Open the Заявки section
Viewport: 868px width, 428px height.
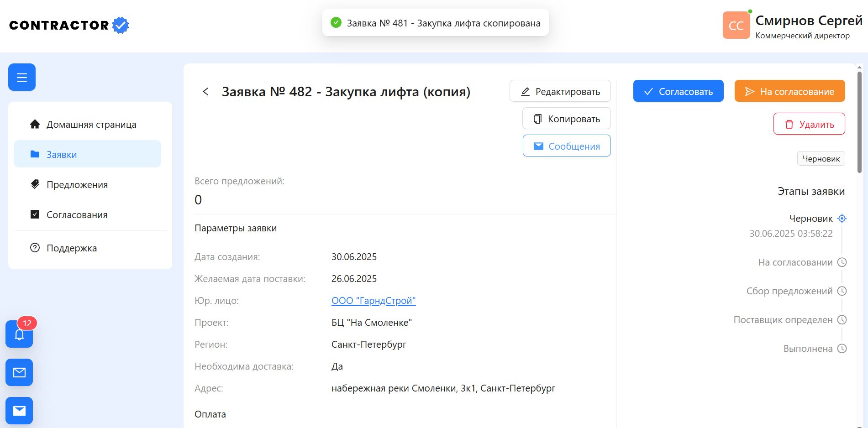tap(88, 154)
